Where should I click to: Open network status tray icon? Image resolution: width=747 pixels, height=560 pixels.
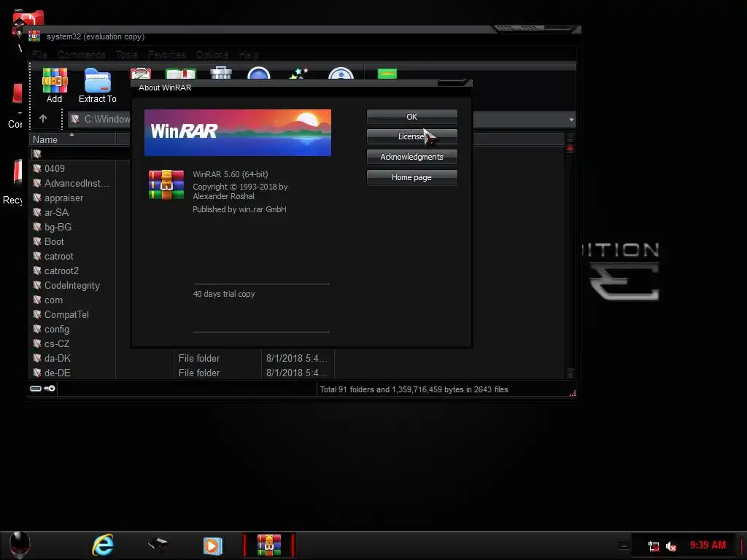tap(654, 546)
